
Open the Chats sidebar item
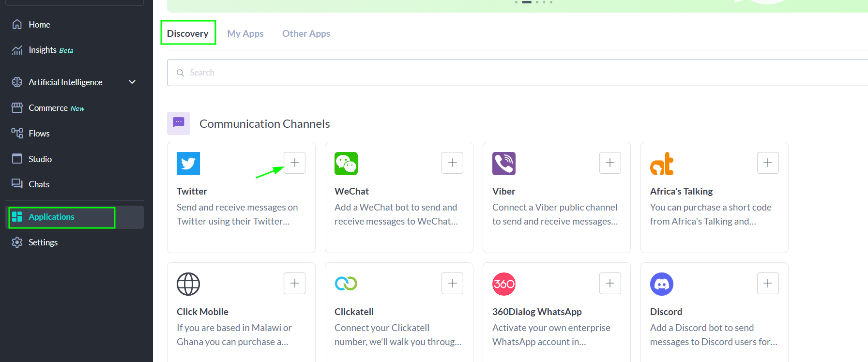click(39, 184)
